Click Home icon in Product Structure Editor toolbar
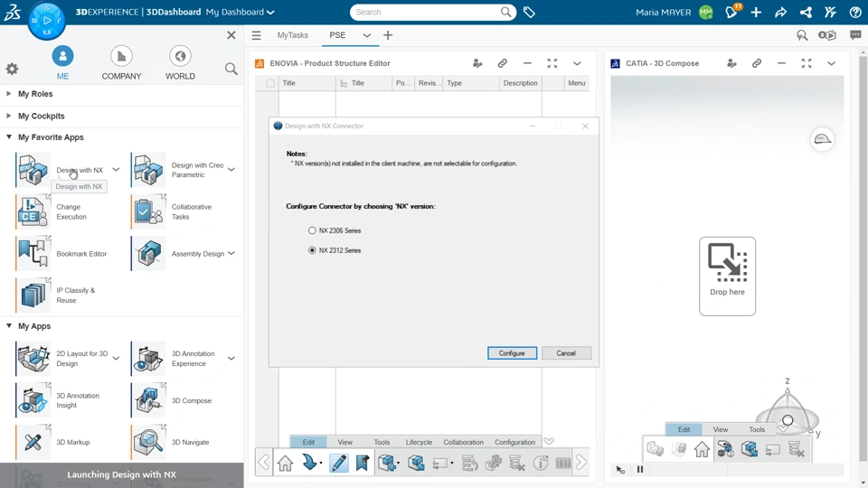Image resolution: width=868 pixels, height=488 pixels. point(285,463)
